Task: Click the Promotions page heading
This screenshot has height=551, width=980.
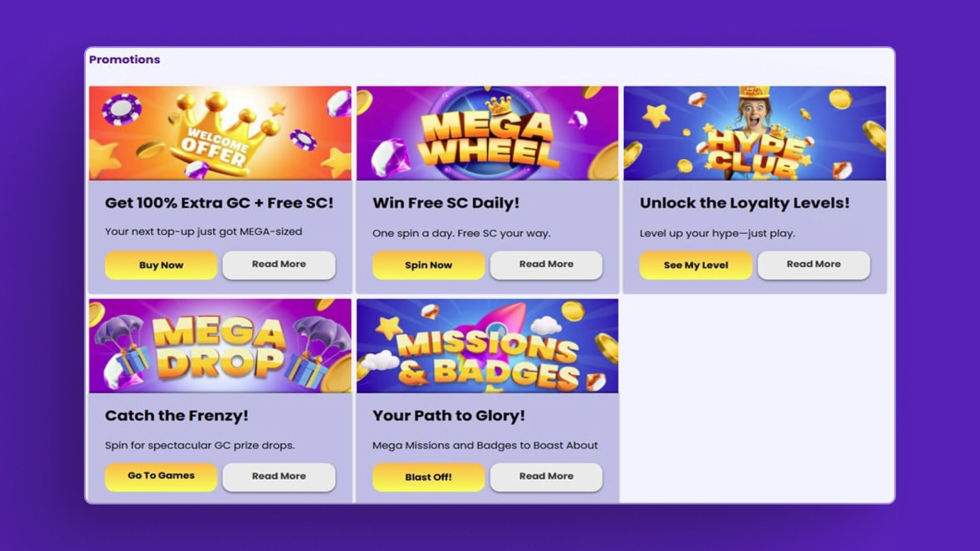Action: click(x=125, y=59)
